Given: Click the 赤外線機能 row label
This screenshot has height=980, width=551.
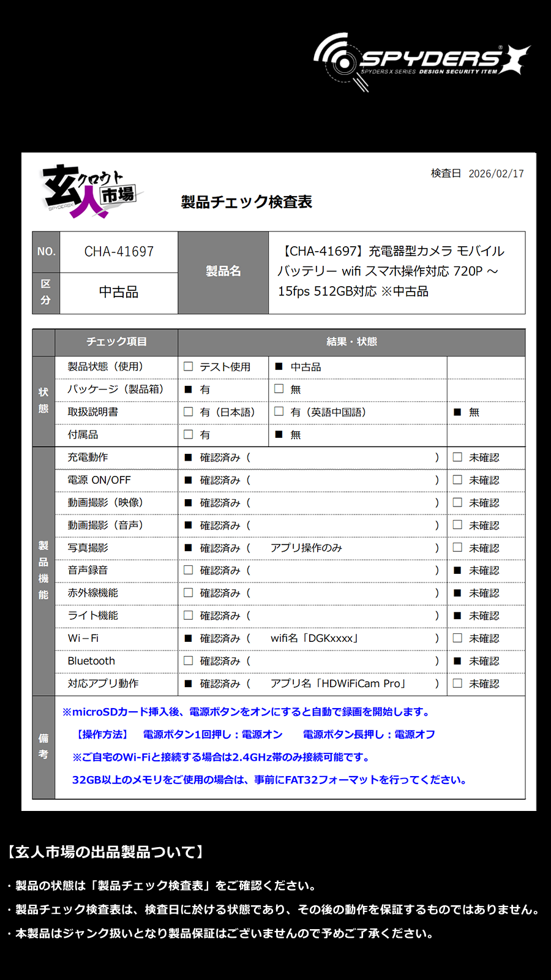Looking at the screenshot, I should click(x=93, y=593).
